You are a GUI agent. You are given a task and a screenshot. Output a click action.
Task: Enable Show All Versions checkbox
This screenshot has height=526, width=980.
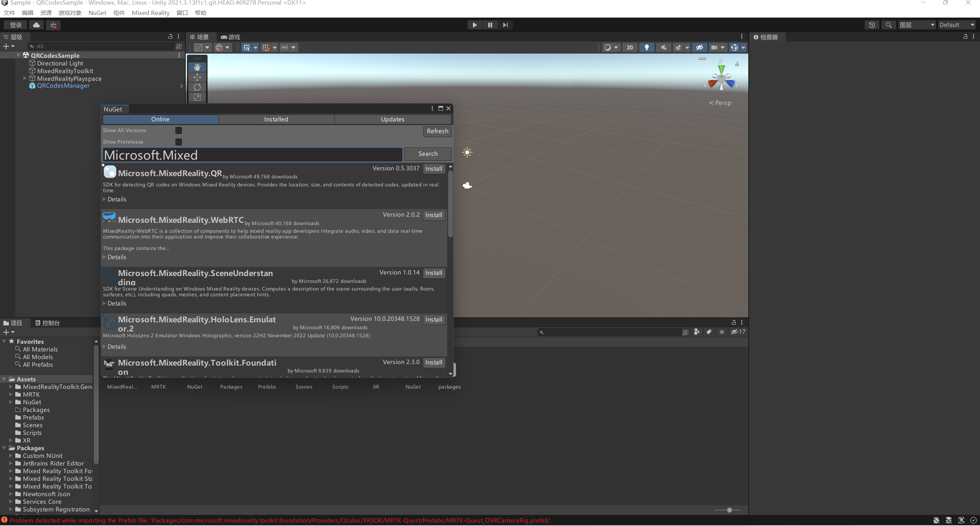point(178,131)
